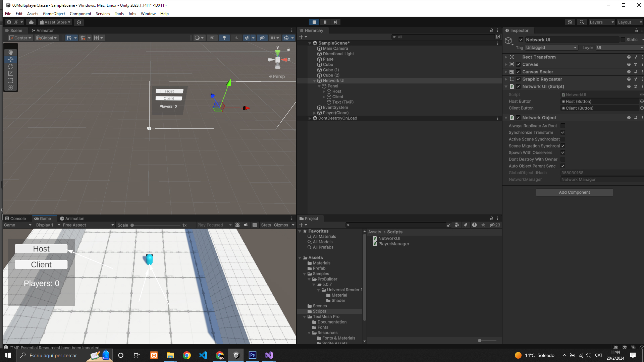Mute audio in Game view
This screenshot has width=644, height=362.
pyautogui.click(x=246, y=225)
